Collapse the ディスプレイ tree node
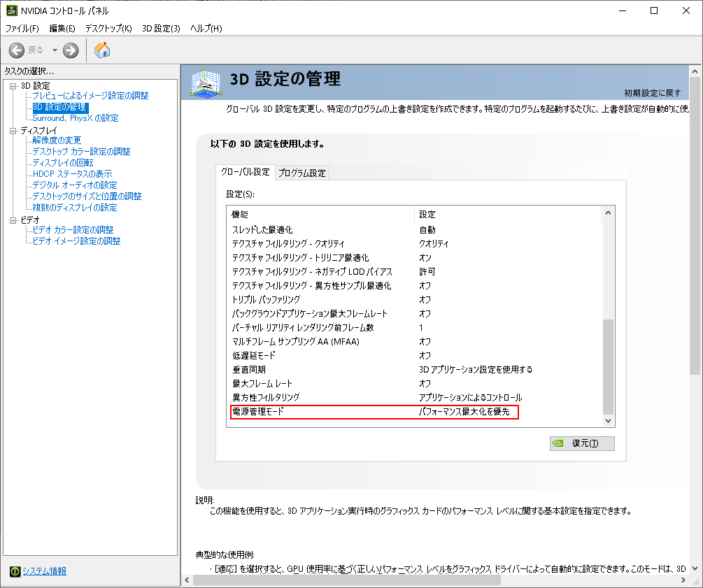Image resolution: width=703 pixels, height=588 pixels. click(x=13, y=131)
